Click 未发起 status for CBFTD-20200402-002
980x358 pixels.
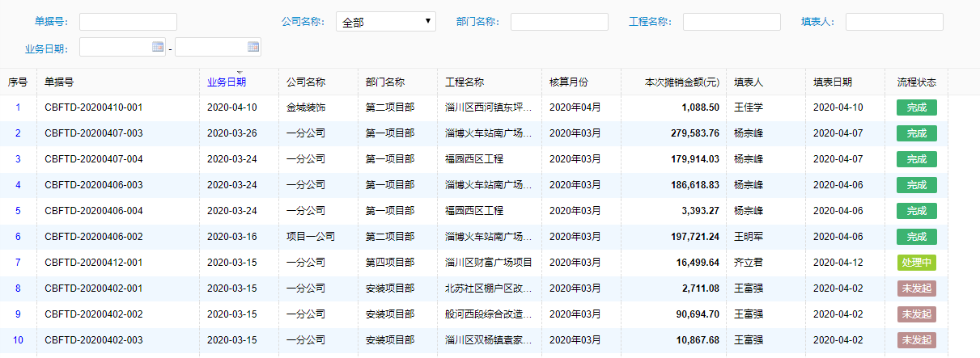(916, 314)
